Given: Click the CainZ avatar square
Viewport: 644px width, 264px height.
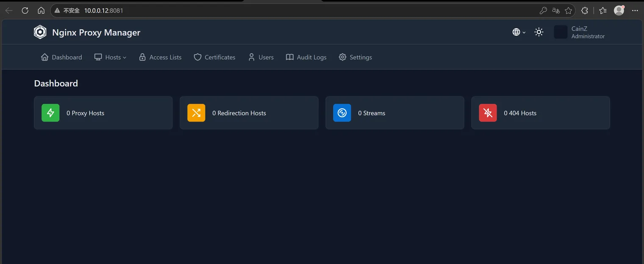Looking at the screenshot, I should (561, 32).
